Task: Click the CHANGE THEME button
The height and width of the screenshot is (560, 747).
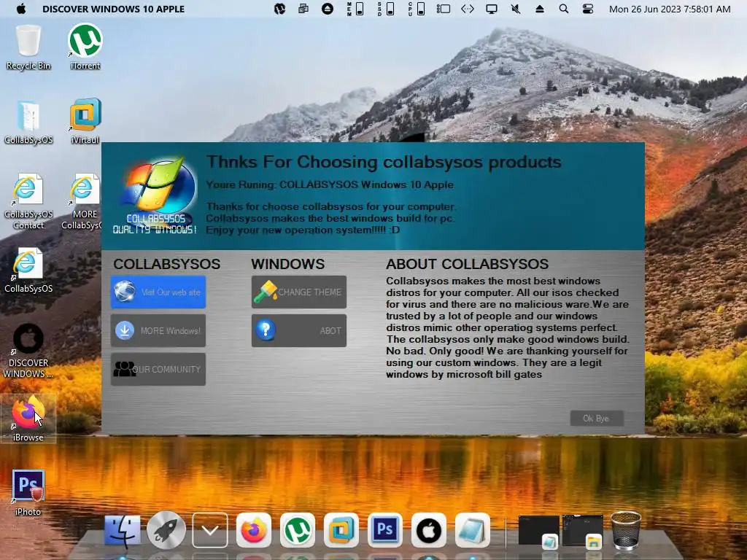Action: (x=298, y=292)
